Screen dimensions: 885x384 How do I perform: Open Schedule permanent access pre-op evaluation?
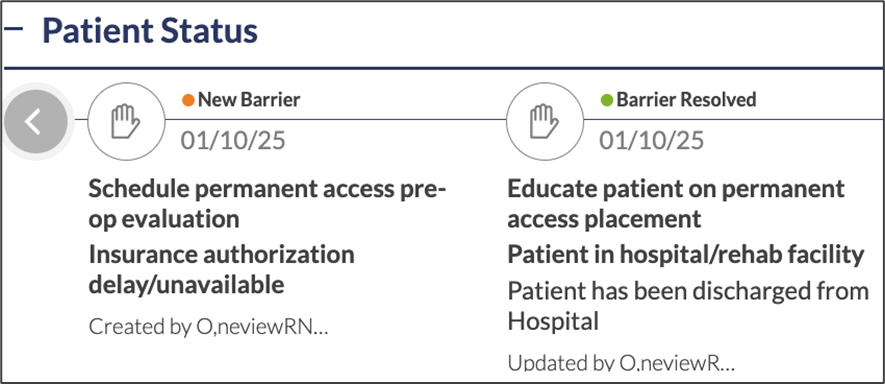[x=268, y=204]
